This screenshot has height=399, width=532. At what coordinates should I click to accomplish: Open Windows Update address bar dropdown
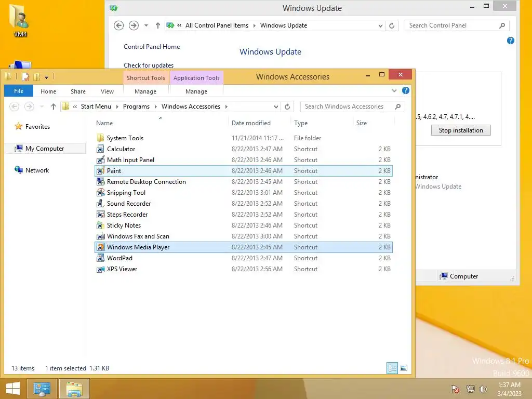click(x=380, y=25)
